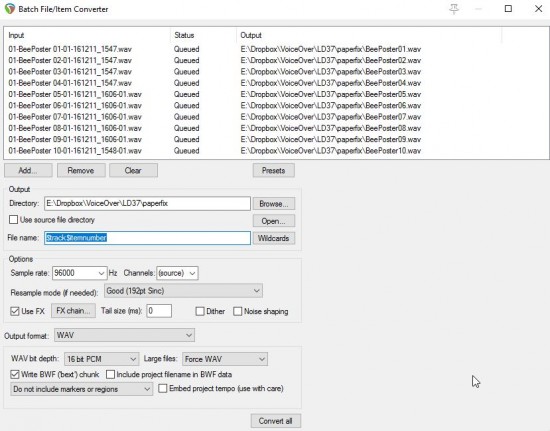Click output path ending BeePoster01.wav

330,49
